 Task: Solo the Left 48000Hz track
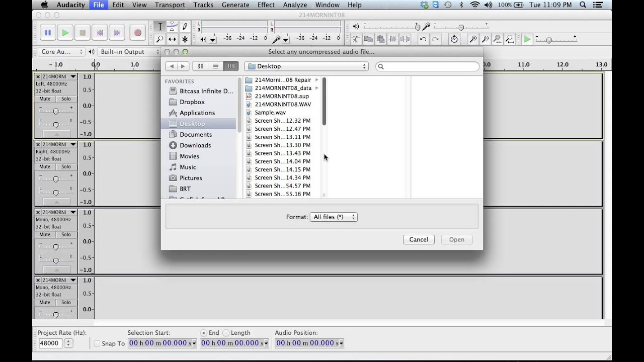tap(66, 99)
